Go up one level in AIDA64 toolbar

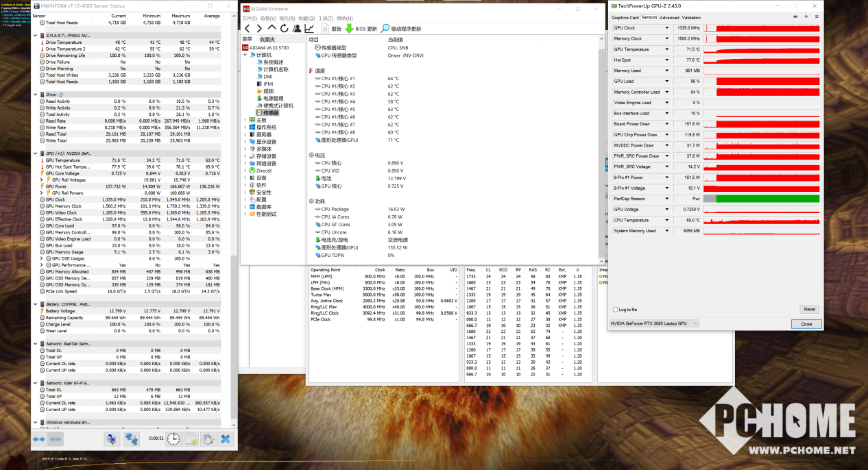pyautogui.click(x=272, y=29)
